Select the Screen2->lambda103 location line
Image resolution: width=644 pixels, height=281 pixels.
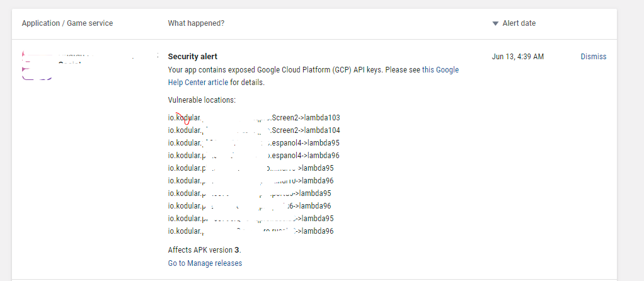tap(254, 118)
